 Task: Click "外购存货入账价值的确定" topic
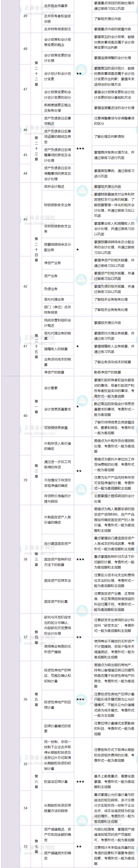[x=58, y=446]
